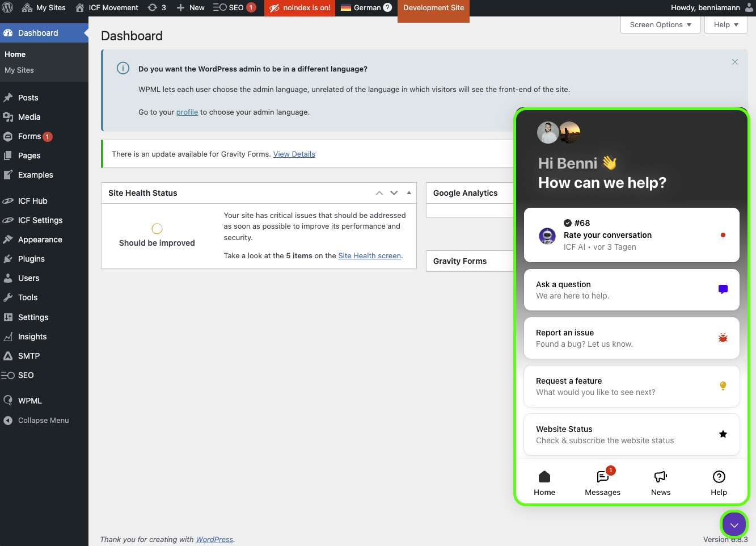Screen dimensions: 756x546
Task: Open SEO menu in admin bar
Action: click(x=234, y=8)
